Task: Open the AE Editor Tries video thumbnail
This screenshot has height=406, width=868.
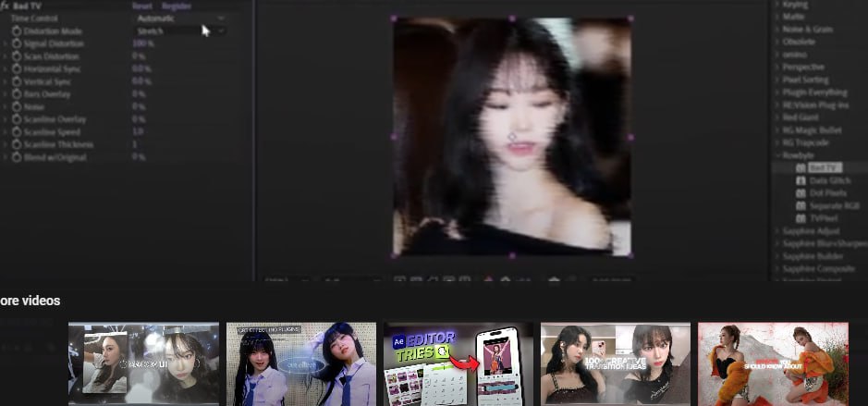Action: 458,363
